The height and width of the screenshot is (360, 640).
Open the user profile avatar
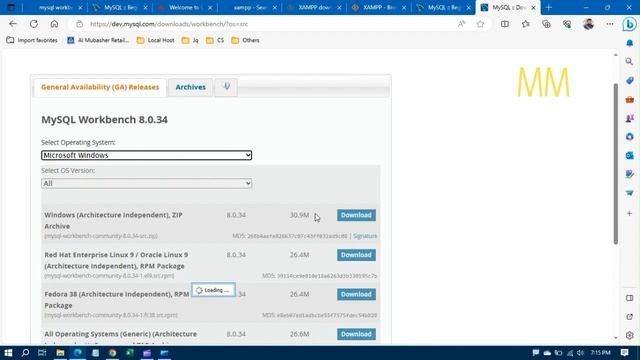pyautogui.click(x=588, y=24)
